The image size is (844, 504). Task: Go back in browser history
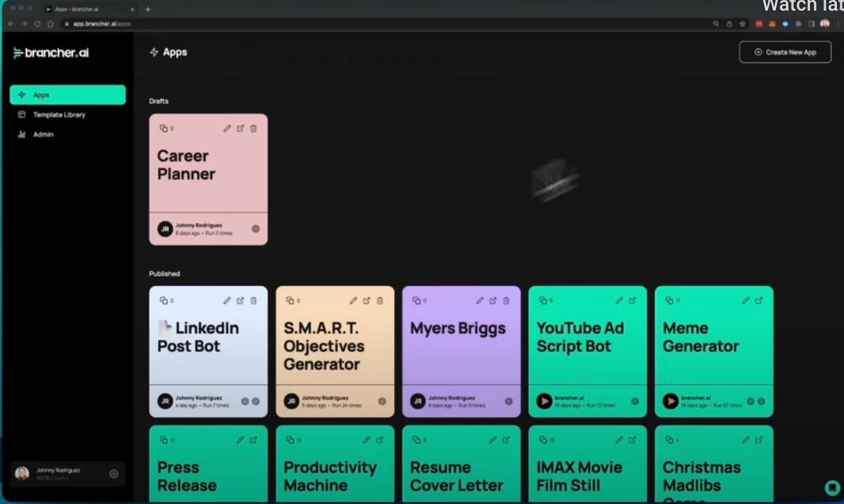[11, 23]
